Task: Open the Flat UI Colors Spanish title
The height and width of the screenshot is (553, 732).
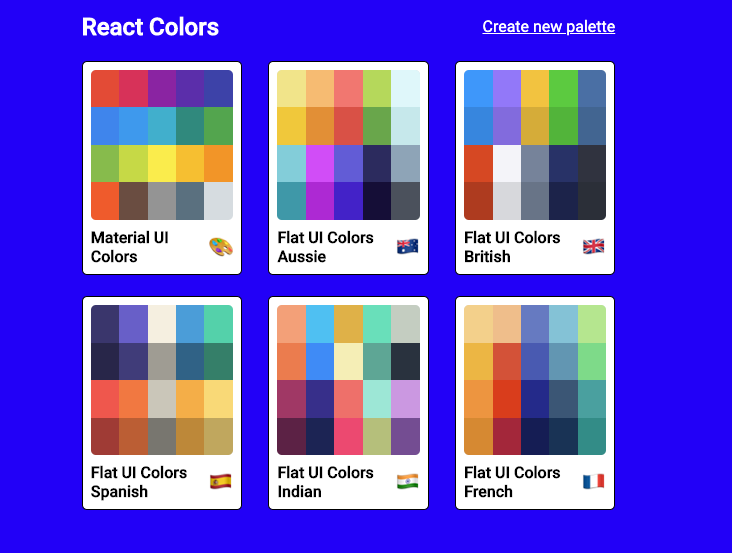Action: click(139, 482)
